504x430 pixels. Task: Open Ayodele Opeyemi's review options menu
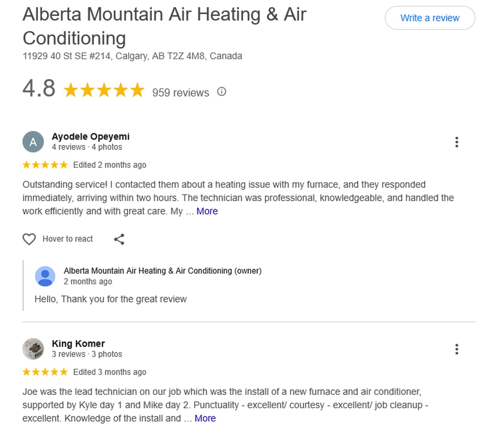point(457,142)
